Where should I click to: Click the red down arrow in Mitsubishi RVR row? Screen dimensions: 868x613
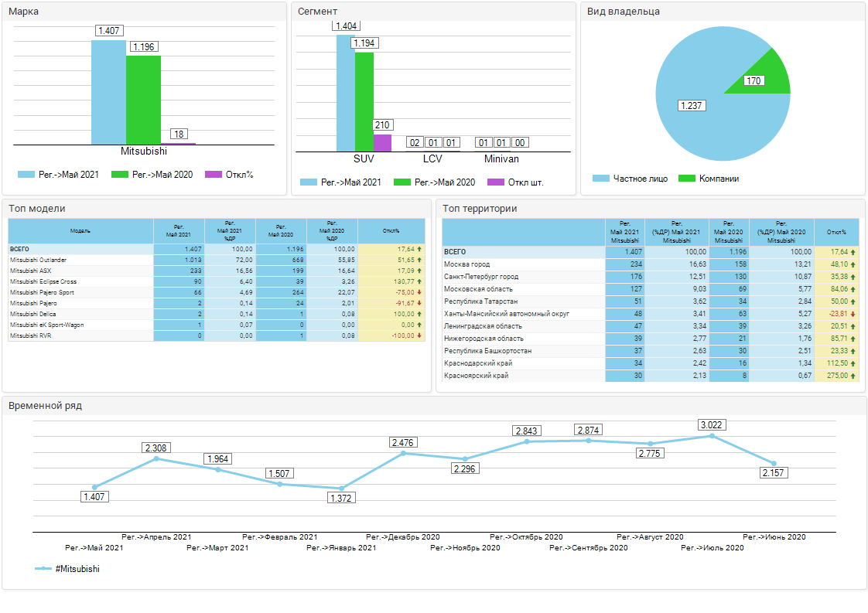pyautogui.click(x=420, y=336)
